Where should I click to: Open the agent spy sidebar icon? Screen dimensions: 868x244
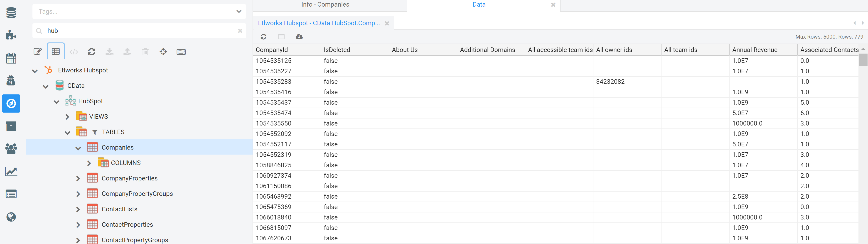pyautogui.click(x=11, y=81)
